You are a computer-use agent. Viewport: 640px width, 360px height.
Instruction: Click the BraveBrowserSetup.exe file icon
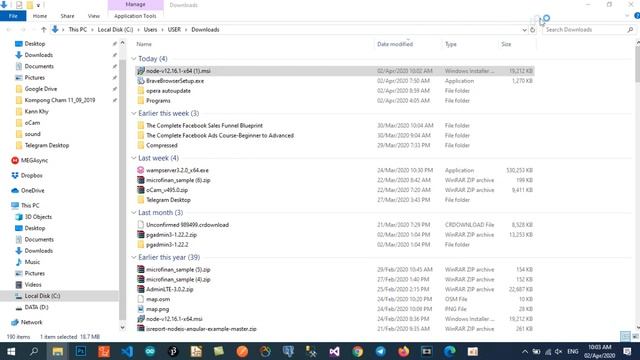click(x=140, y=81)
